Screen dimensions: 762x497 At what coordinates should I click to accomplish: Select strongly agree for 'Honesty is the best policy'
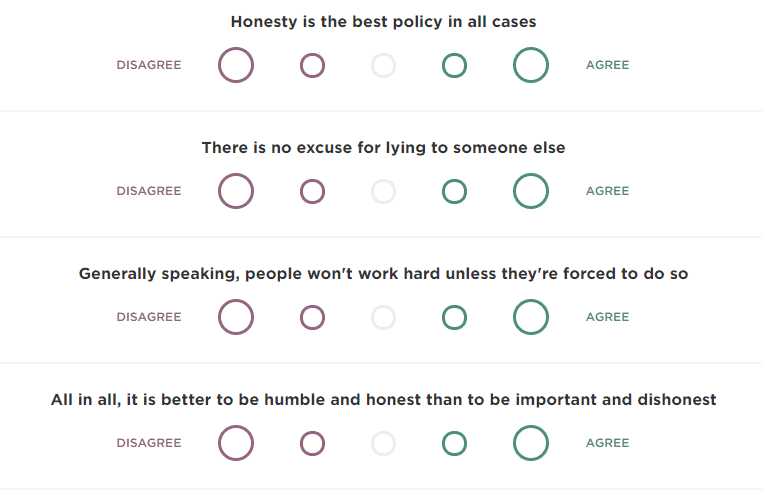click(531, 65)
